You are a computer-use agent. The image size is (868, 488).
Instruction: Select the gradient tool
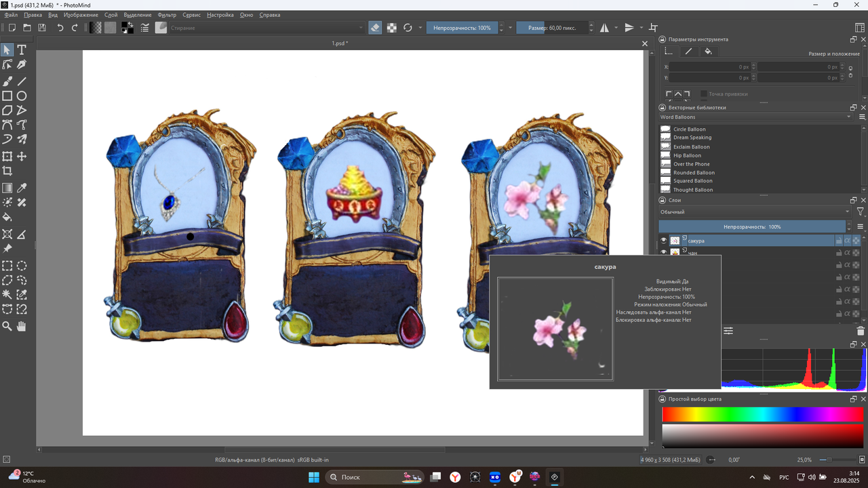coord(7,188)
